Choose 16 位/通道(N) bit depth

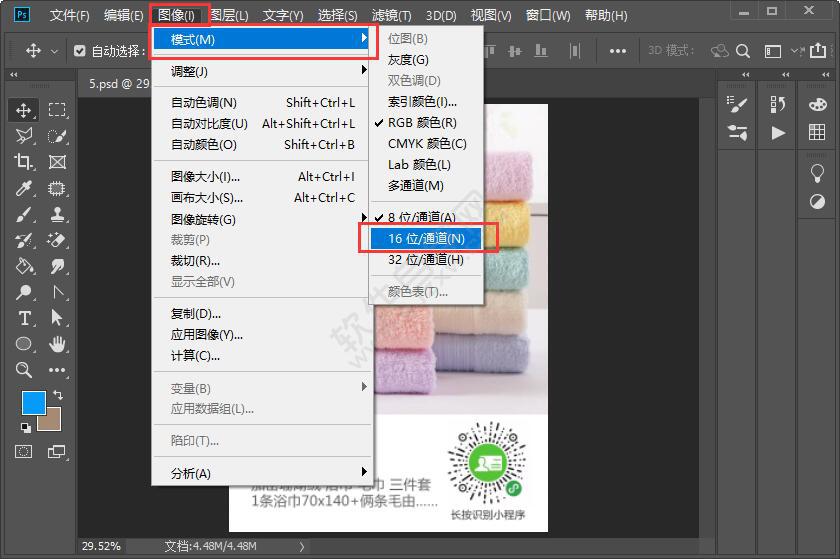(426, 238)
